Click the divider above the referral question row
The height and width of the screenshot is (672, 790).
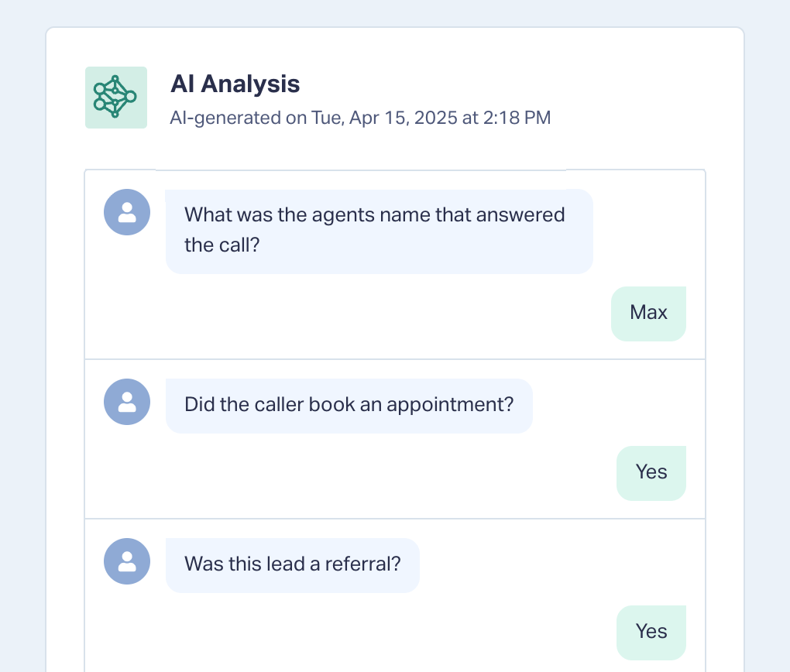pos(395,519)
